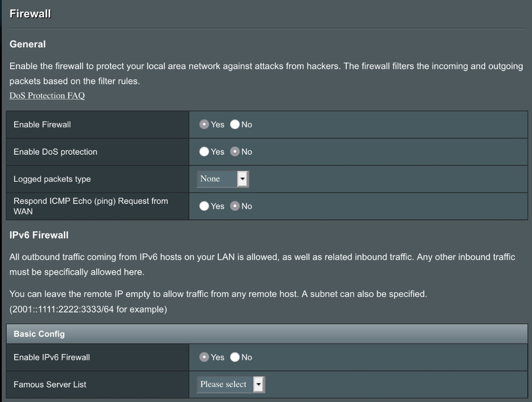The width and height of the screenshot is (532, 402).
Task: Click the General section heading
Action: pyautogui.click(x=27, y=44)
